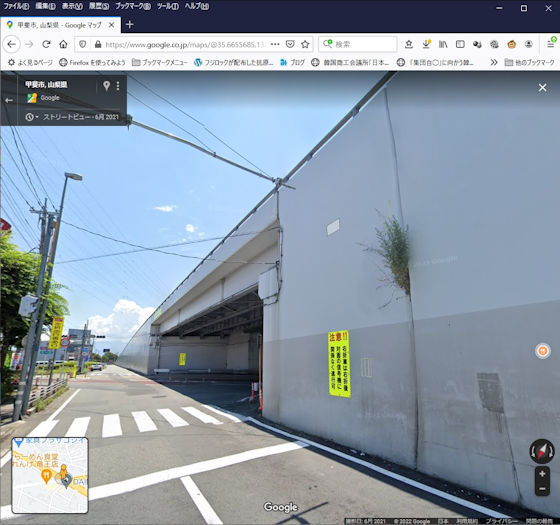This screenshot has height=525, width=560.
Task: Open the page actions three-dot menu
Action: (x=275, y=44)
